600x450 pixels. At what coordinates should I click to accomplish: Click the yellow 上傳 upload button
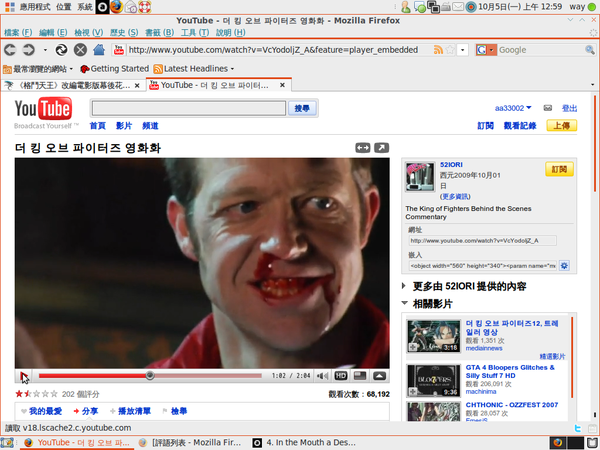tap(561, 126)
